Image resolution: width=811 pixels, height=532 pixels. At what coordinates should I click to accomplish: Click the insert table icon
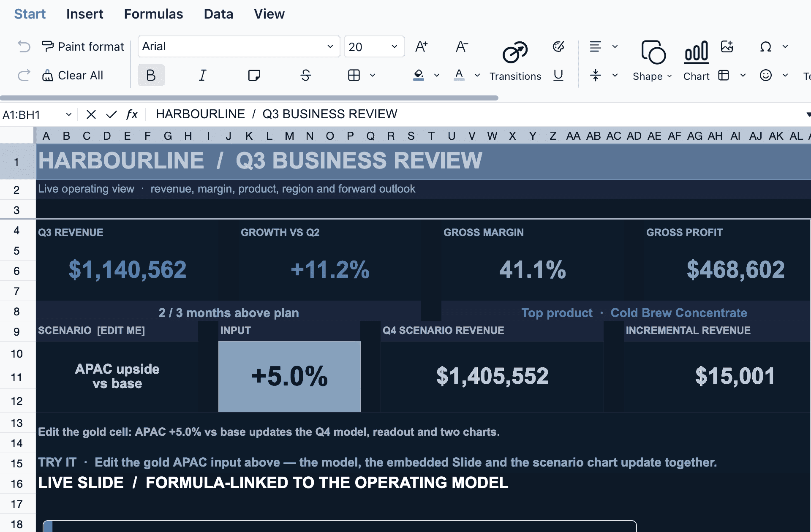(x=724, y=75)
